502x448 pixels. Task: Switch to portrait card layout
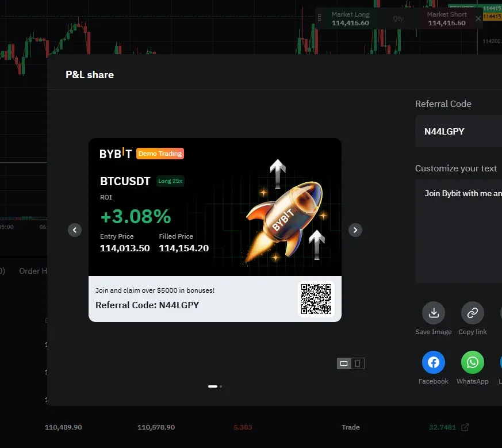[x=358, y=363]
